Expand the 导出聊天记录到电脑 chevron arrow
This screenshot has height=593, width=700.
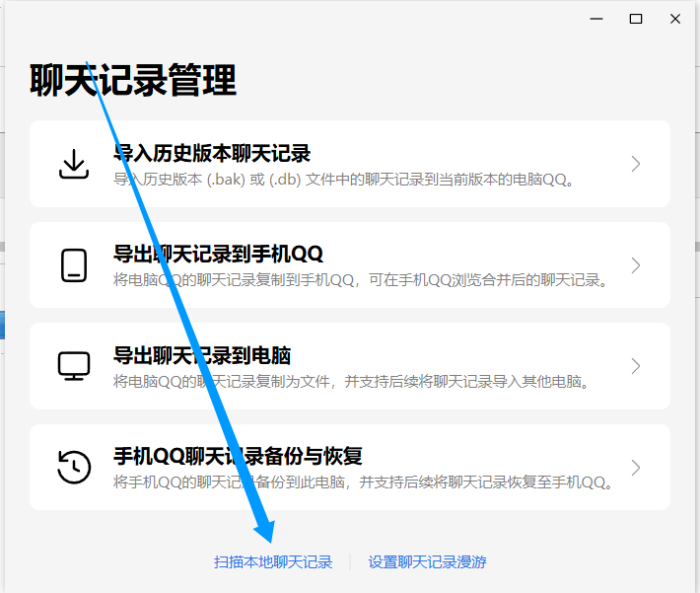pyautogui.click(x=636, y=366)
